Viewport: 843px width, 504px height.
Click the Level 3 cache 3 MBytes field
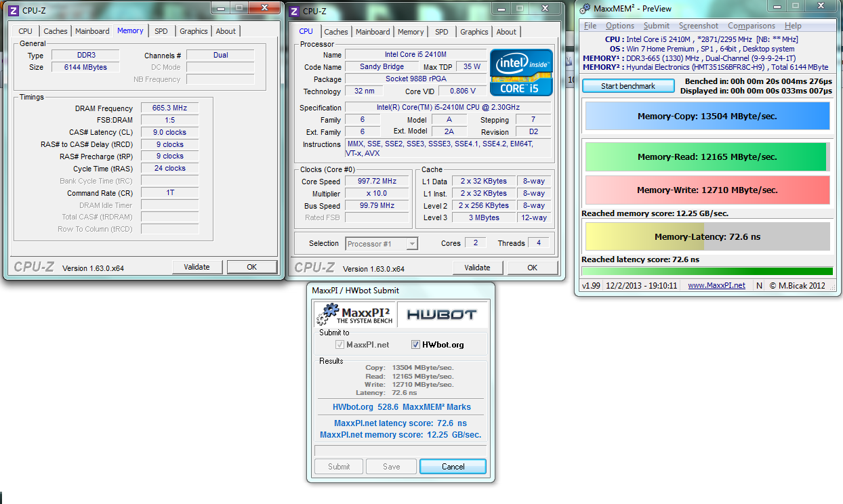coord(483,217)
